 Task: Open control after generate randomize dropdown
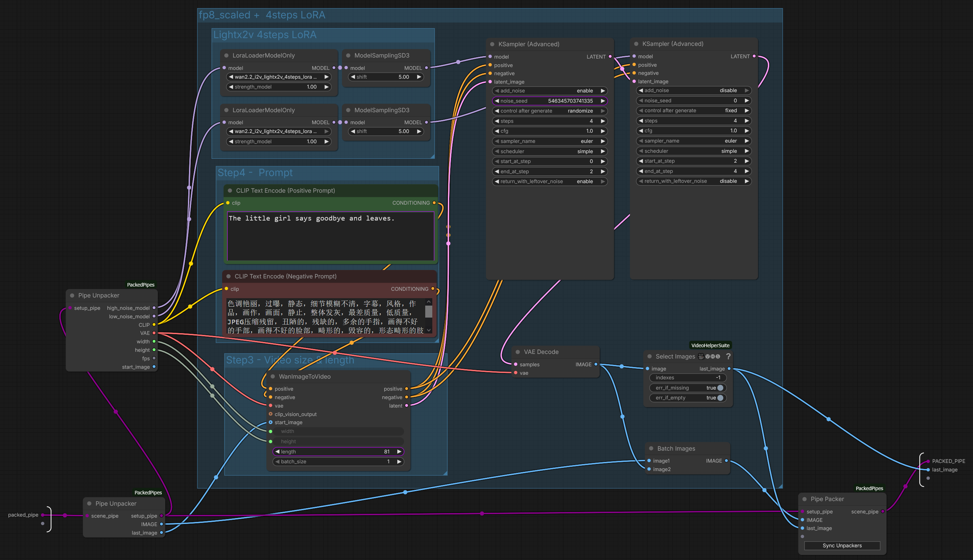[550, 111]
